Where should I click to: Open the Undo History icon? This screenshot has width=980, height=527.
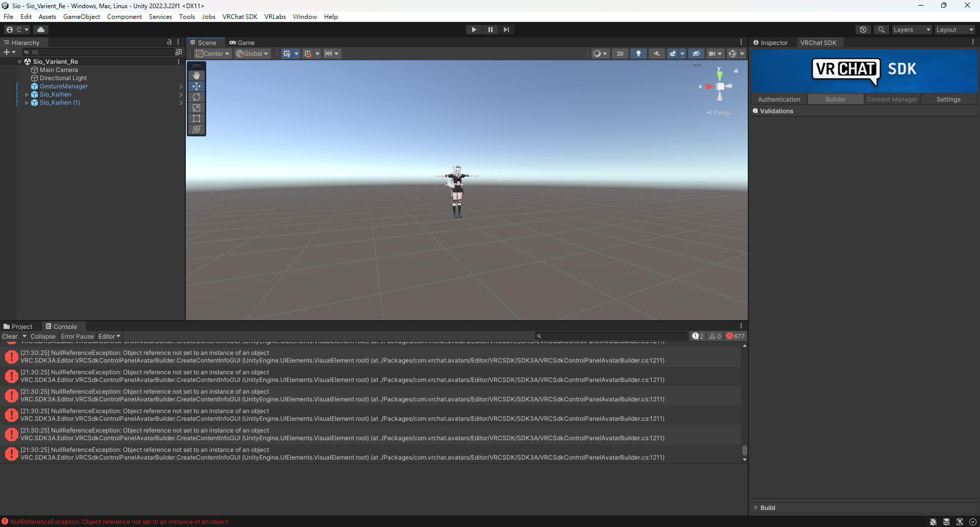coord(863,30)
